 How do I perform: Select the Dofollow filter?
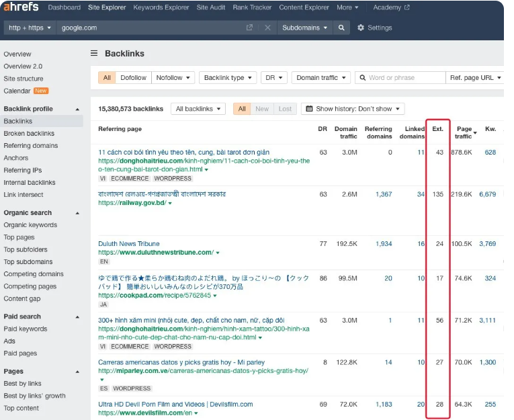(x=133, y=78)
